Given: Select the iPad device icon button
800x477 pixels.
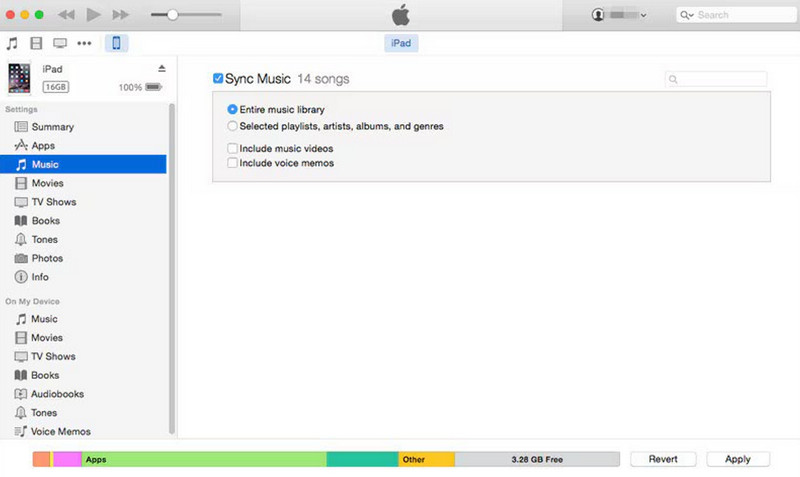Looking at the screenshot, I should point(116,43).
